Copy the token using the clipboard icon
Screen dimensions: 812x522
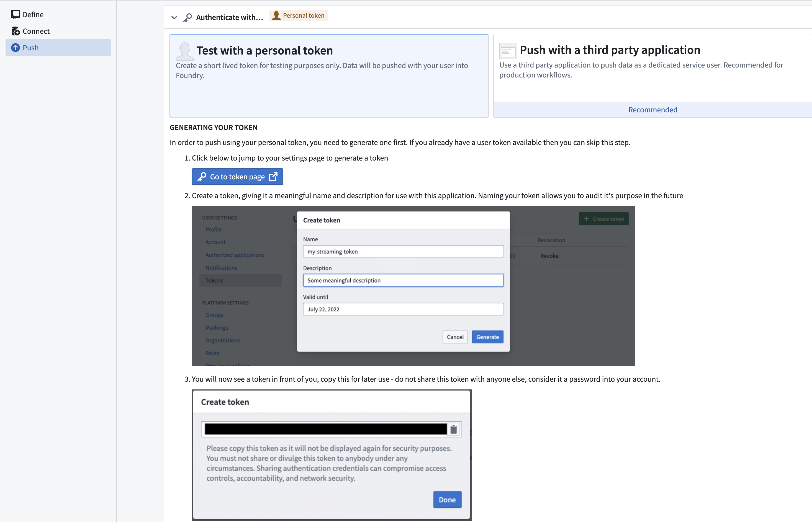coord(454,428)
